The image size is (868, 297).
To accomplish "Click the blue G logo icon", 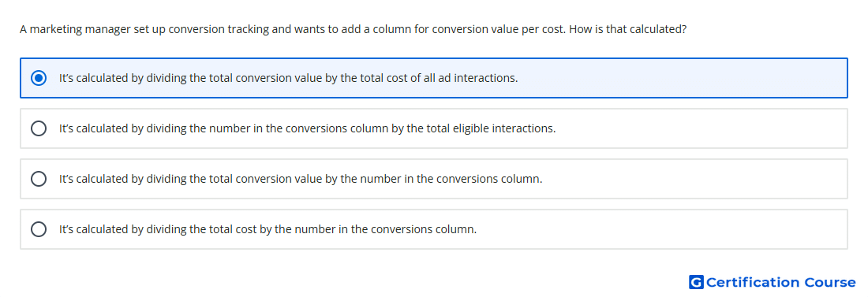I will tap(696, 282).
